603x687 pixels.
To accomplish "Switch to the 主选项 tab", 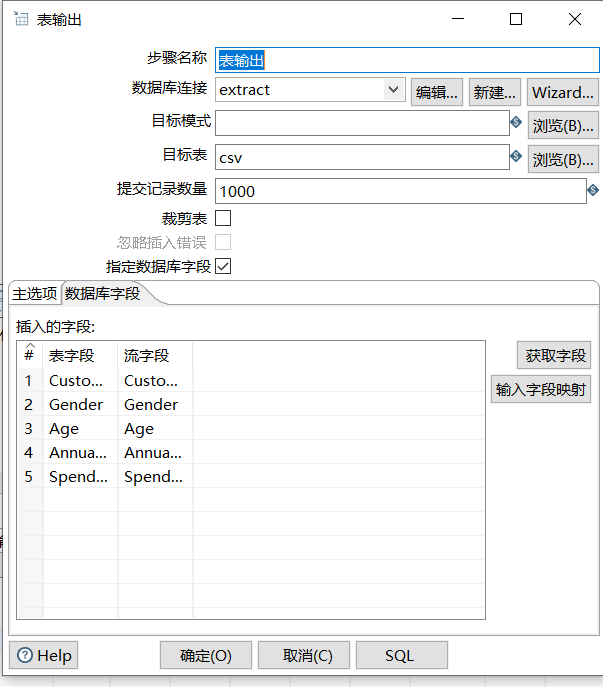I will click(35, 294).
